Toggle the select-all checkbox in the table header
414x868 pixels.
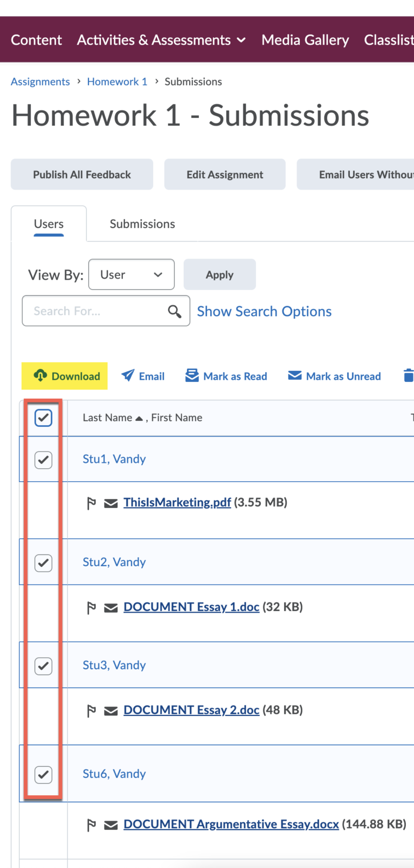tap(43, 418)
